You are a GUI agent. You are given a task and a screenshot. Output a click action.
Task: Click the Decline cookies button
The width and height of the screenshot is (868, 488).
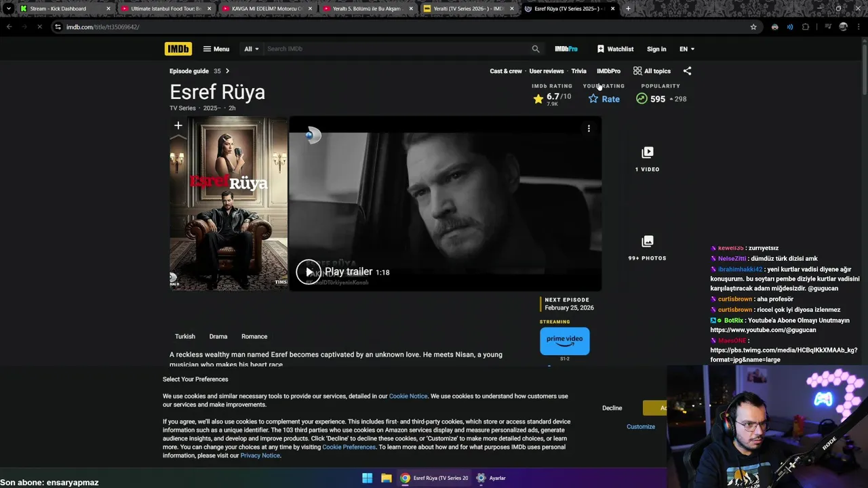pyautogui.click(x=612, y=408)
